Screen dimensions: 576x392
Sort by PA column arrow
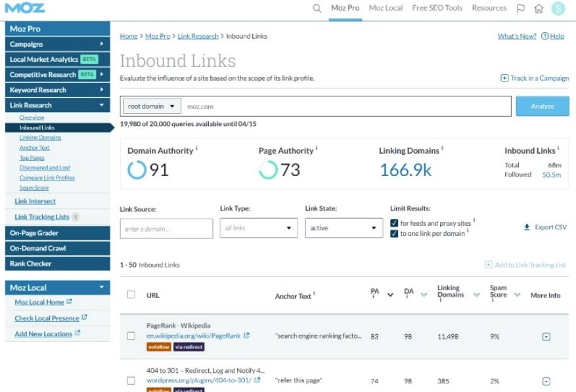[391, 295]
